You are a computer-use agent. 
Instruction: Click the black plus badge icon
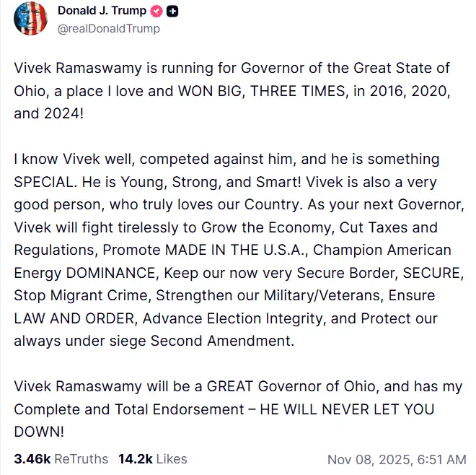[x=173, y=12]
